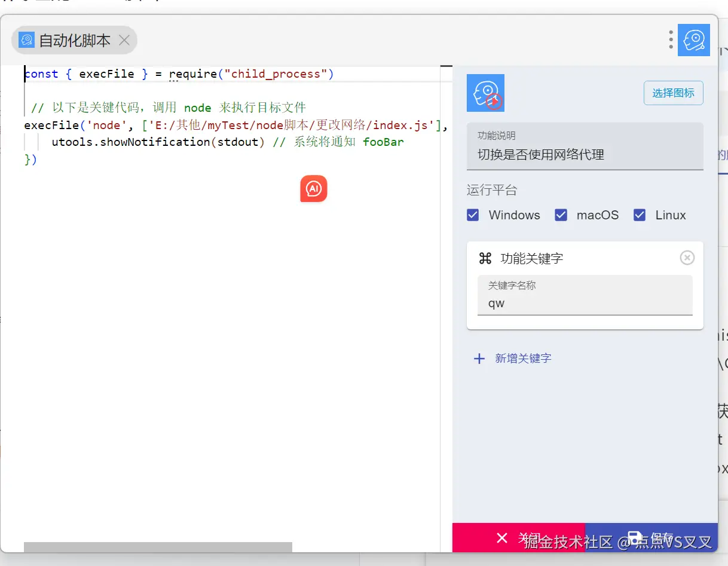Edit the 功能说明 description field
This screenshot has height=566, width=728.
pyautogui.click(x=585, y=146)
